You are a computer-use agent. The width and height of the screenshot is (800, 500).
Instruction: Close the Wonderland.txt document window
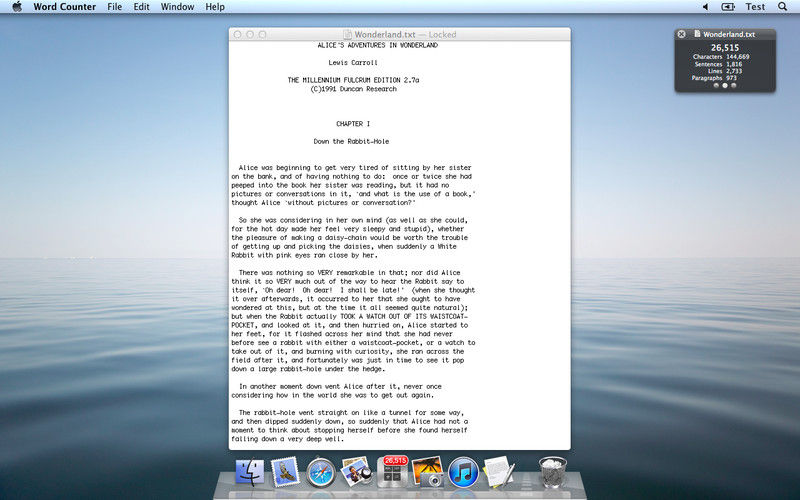coord(237,34)
